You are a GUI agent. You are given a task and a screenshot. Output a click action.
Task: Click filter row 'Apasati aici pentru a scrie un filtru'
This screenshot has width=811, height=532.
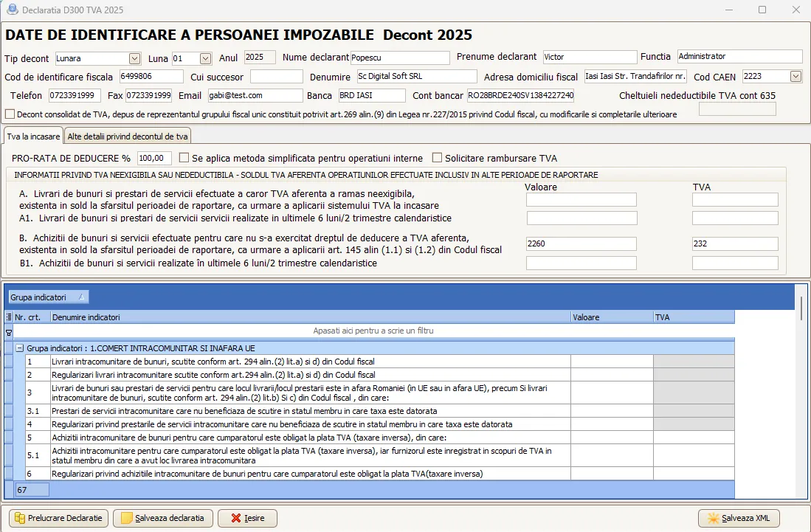coord(373,331)
